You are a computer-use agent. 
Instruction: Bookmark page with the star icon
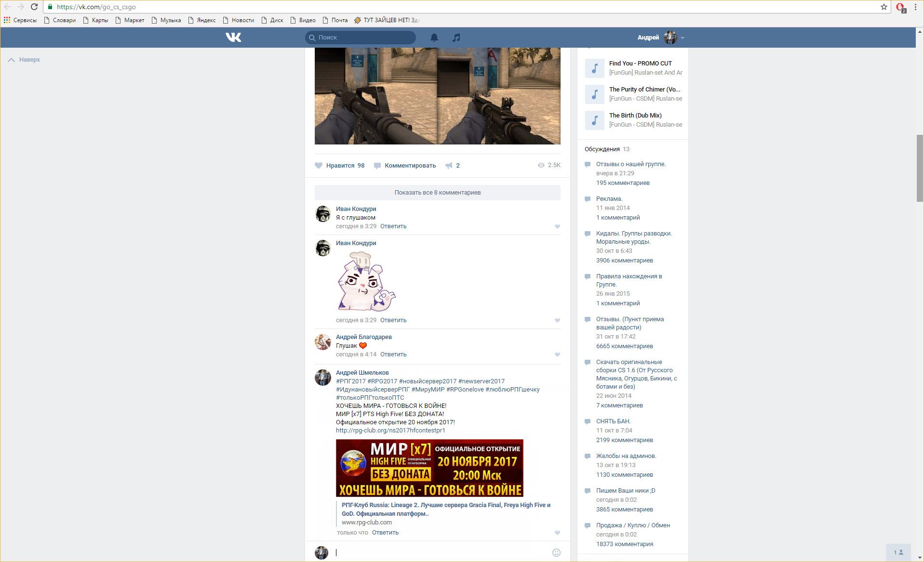(884, 7)
